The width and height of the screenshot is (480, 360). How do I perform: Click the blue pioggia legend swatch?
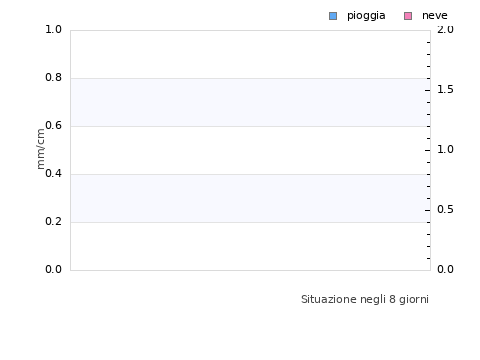pyautogui.click(x=333, y=16)
